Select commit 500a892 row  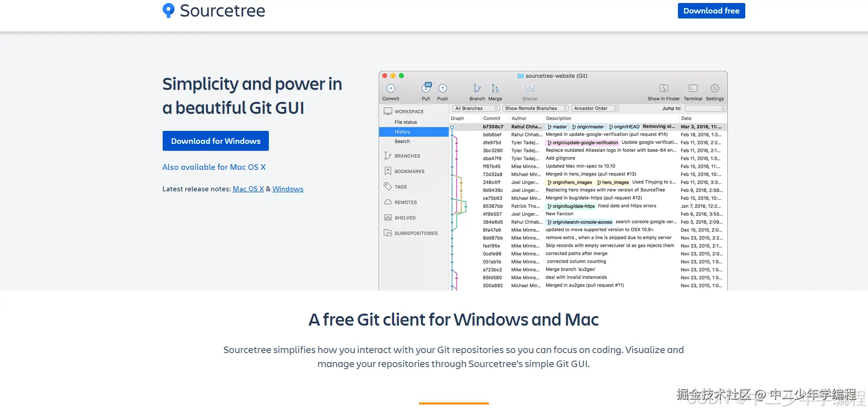[x=588, y=286]
